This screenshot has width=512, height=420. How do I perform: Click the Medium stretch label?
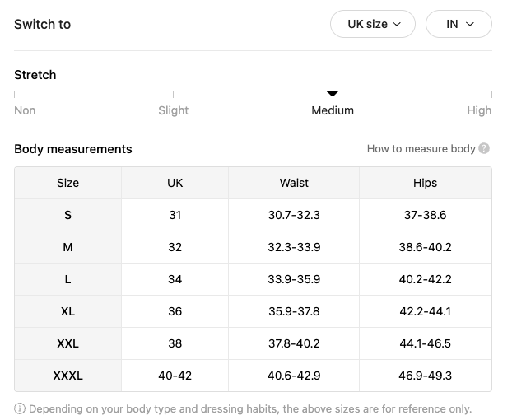coord(333,110)
